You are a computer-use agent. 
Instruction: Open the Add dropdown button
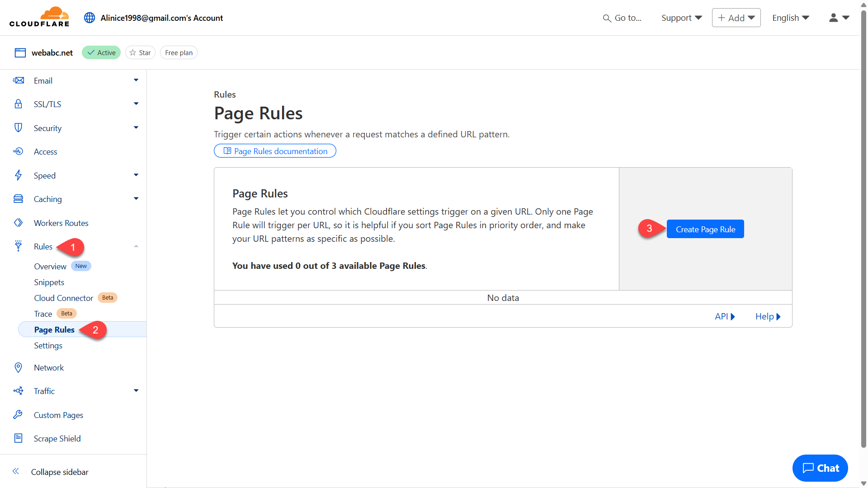(736, 18)
